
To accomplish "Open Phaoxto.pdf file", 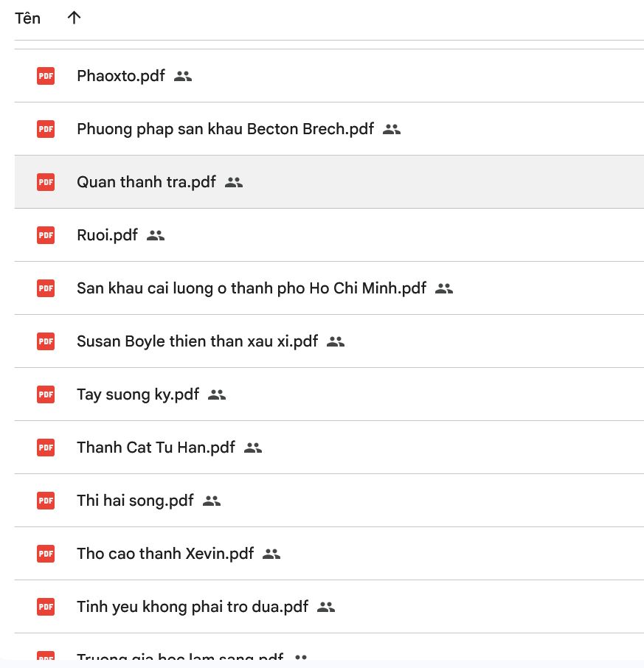I will click(121, 76).
